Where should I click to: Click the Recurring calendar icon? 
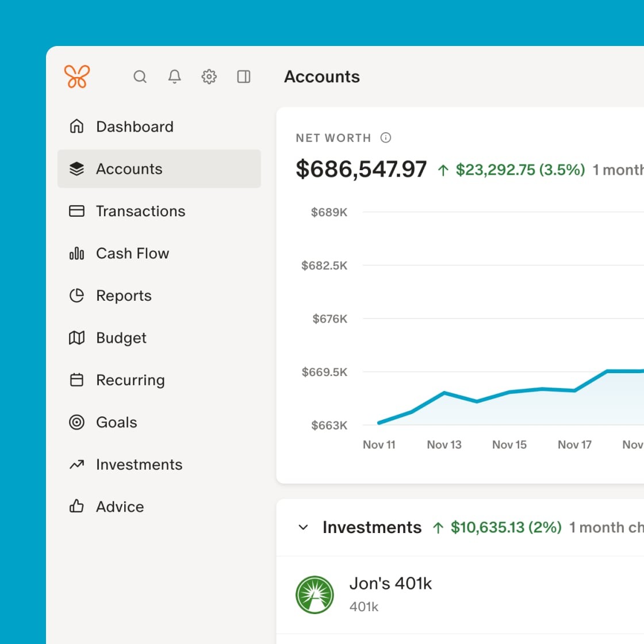76,379
